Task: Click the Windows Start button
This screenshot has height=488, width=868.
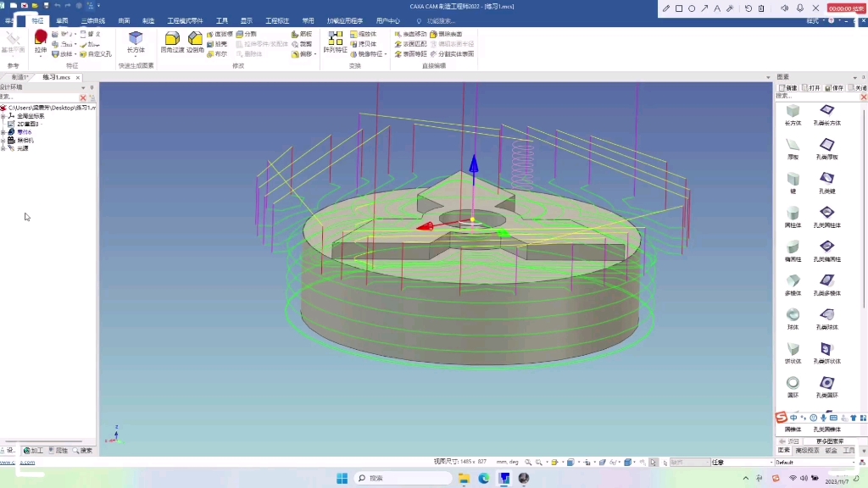Action: click(342, 478)
